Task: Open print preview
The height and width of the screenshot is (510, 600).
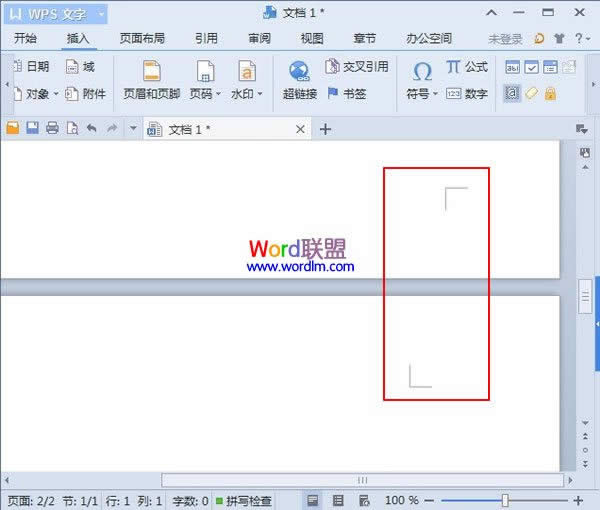Action: coord(72,128)
